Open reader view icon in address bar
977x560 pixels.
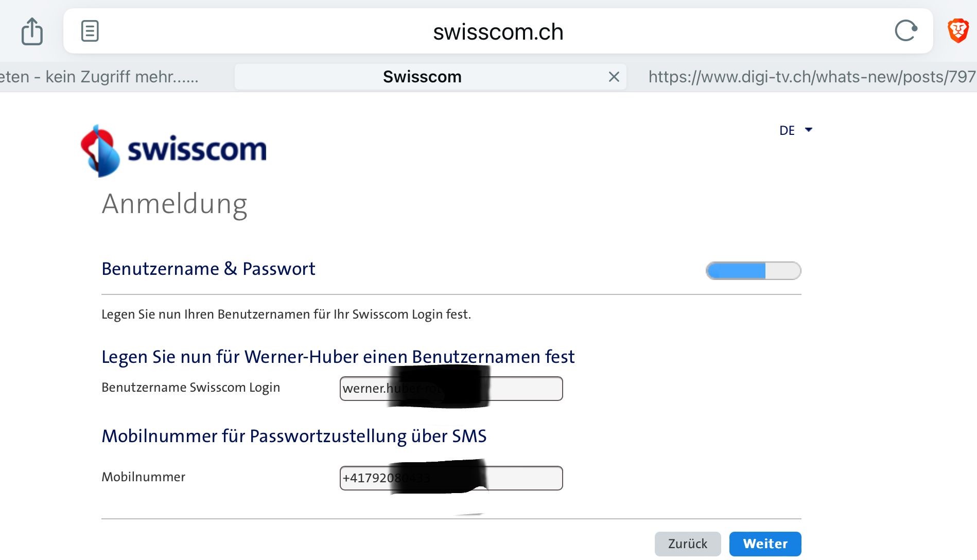coord(90,31)
